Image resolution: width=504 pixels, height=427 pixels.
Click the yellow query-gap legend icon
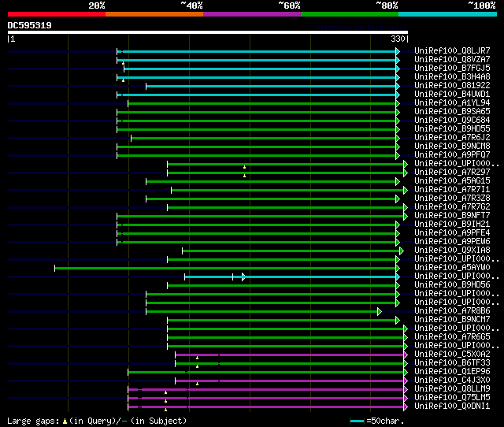tap(65, 421)
